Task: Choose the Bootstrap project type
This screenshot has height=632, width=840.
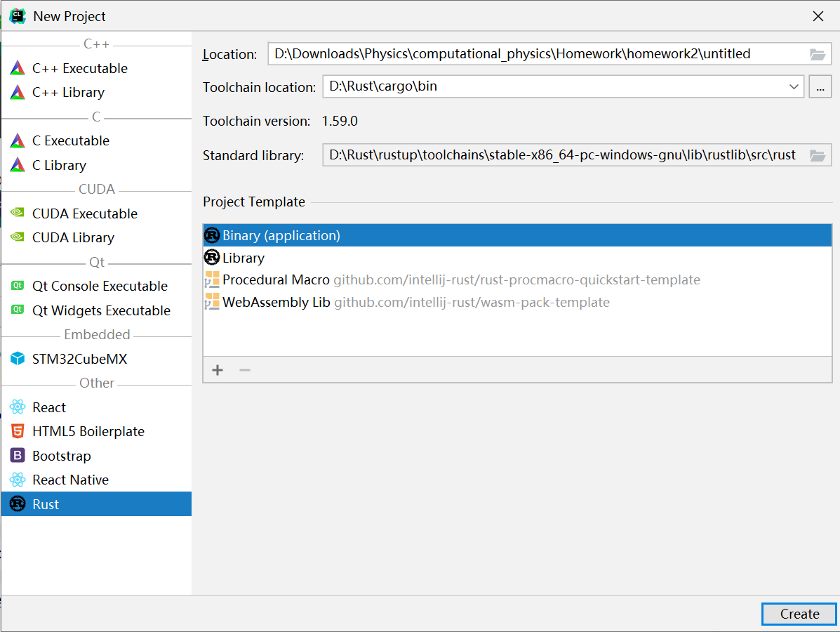Action: (96, 456)
